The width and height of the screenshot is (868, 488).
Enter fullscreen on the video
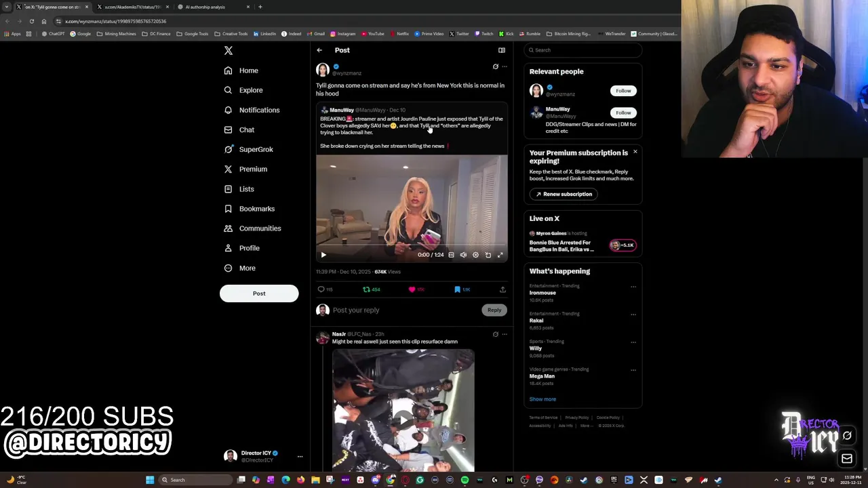point(500,255)
